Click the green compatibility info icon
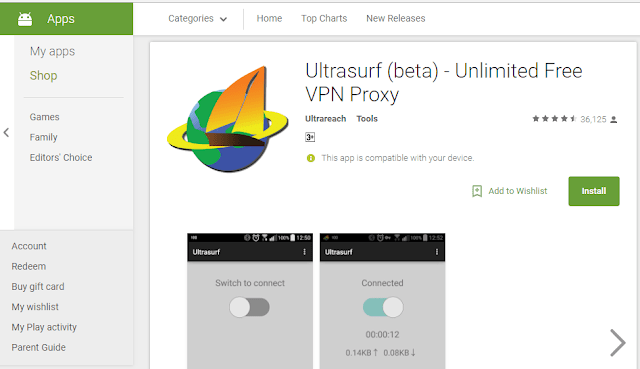This screenshot has width=640, height=369. point(311,158)
